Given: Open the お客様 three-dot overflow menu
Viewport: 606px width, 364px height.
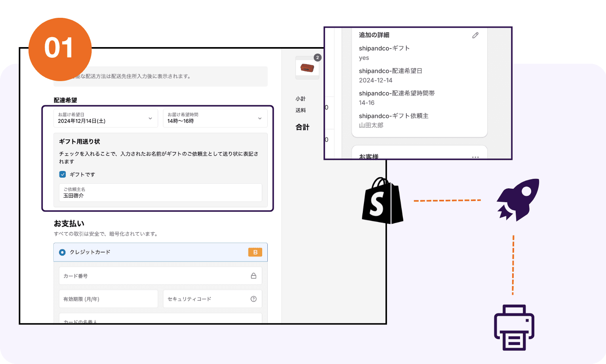Looking at the screenshot, I should pyautogui.click(x=475, y=157).
